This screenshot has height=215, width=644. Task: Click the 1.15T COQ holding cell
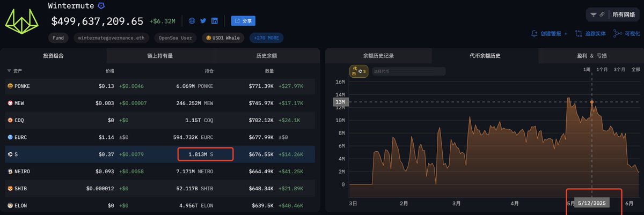[x=199, y=120]
